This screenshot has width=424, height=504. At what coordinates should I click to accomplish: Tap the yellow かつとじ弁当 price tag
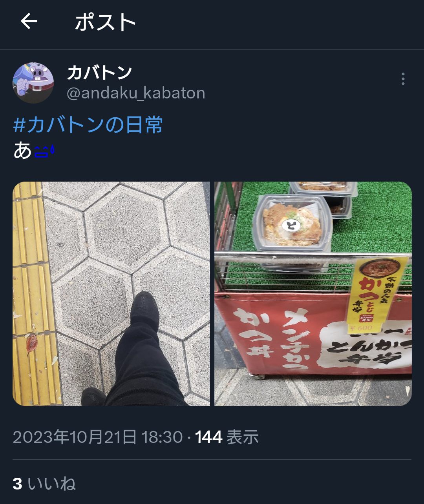point(377,295)
